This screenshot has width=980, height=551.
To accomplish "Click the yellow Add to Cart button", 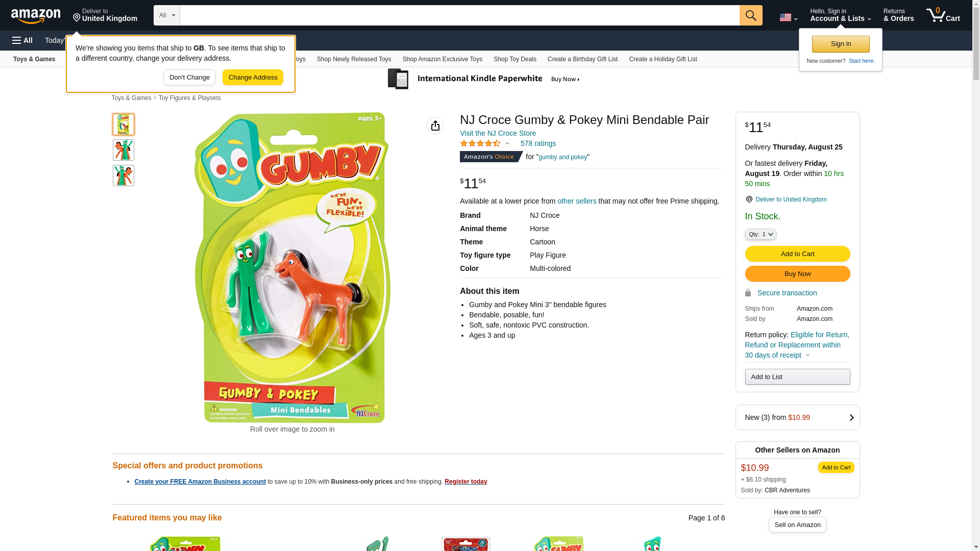I will (797, 254).
